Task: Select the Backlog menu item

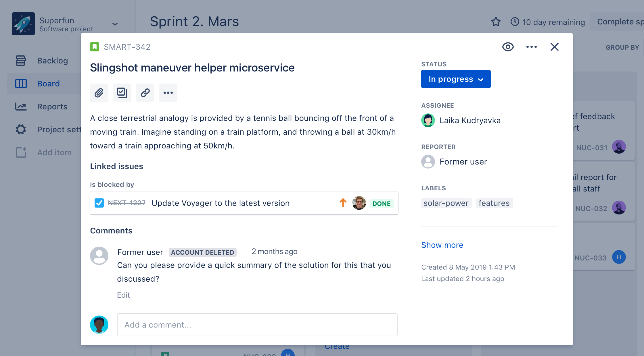Action: click(x=52, y=61)
